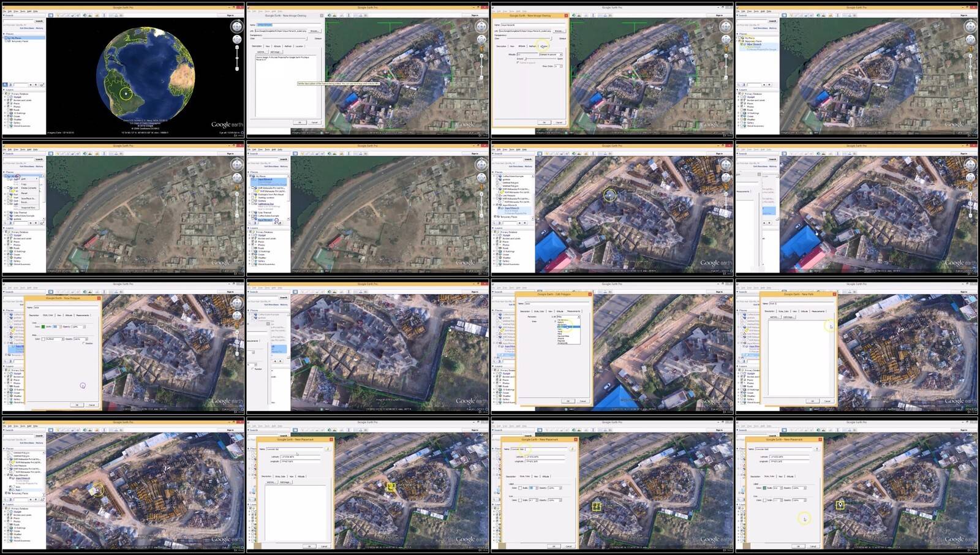Screen dimensions: 980x555
Task: Toggle Weather layer checkbox in globe frame
Action: (8, 119)
